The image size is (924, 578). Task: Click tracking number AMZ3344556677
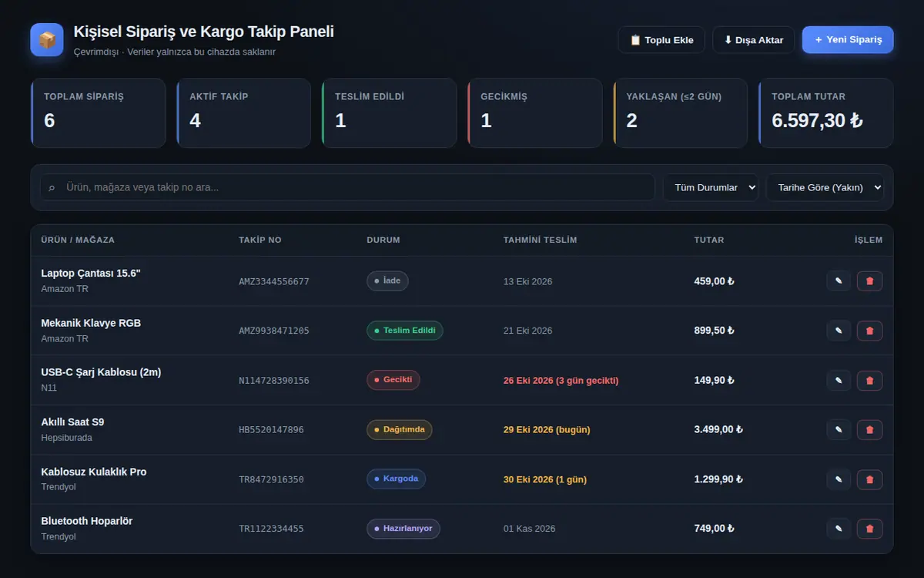pyautogui.click(x=274, y=281)
